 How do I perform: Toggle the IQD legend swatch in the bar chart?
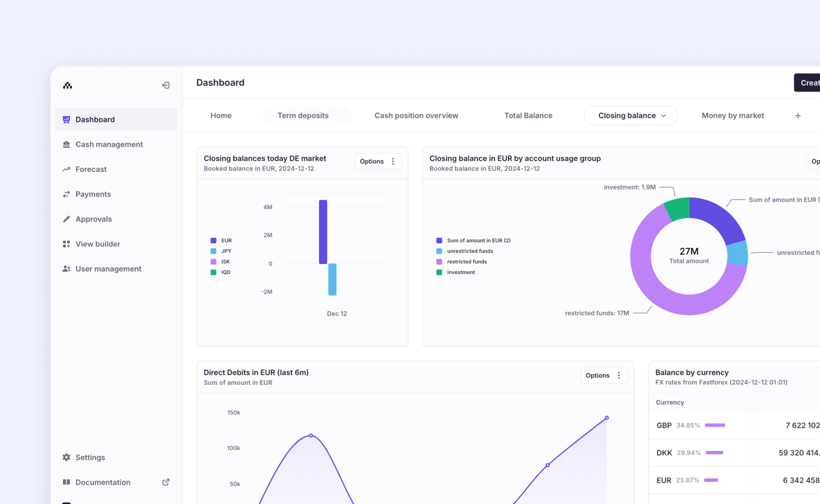214,272
